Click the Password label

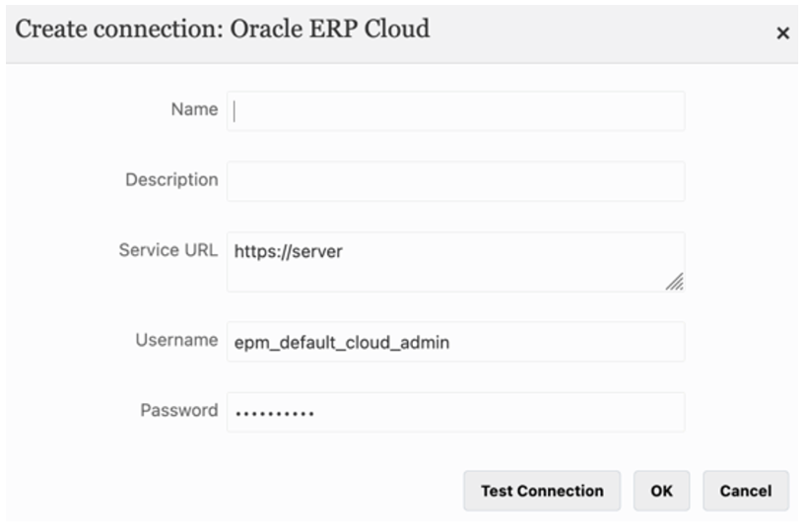click(x=178, y=410)
